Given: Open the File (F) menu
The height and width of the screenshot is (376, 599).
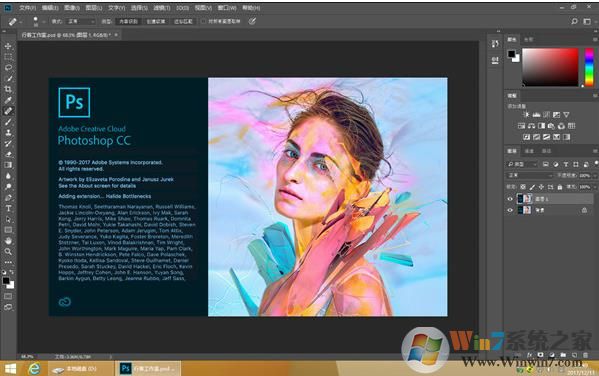Looking at the screenshot, I should coord(28,8).
